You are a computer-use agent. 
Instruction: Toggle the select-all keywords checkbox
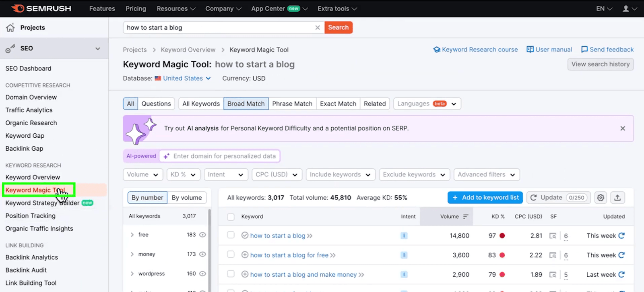tap(231, 217)
